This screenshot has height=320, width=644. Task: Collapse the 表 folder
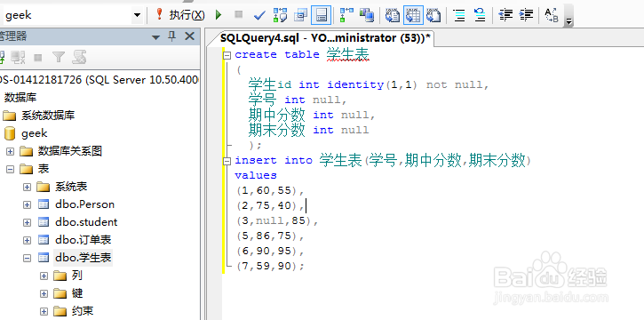[x=10, y=169]
